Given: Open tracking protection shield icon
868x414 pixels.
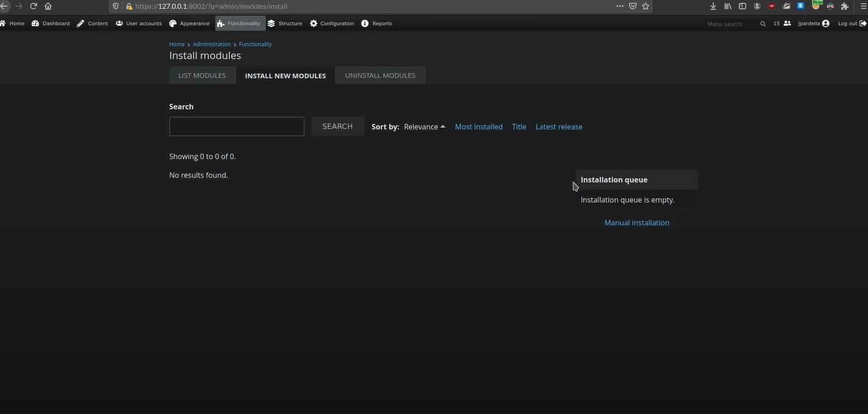Looking at the screenshot, I should pos(116,6).
